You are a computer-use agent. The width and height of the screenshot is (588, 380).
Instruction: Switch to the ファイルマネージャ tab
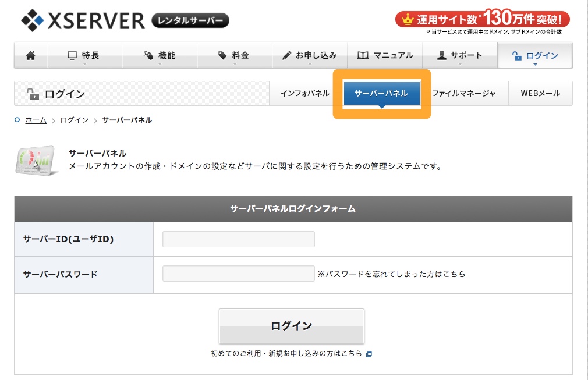click(x=464, y=93)
